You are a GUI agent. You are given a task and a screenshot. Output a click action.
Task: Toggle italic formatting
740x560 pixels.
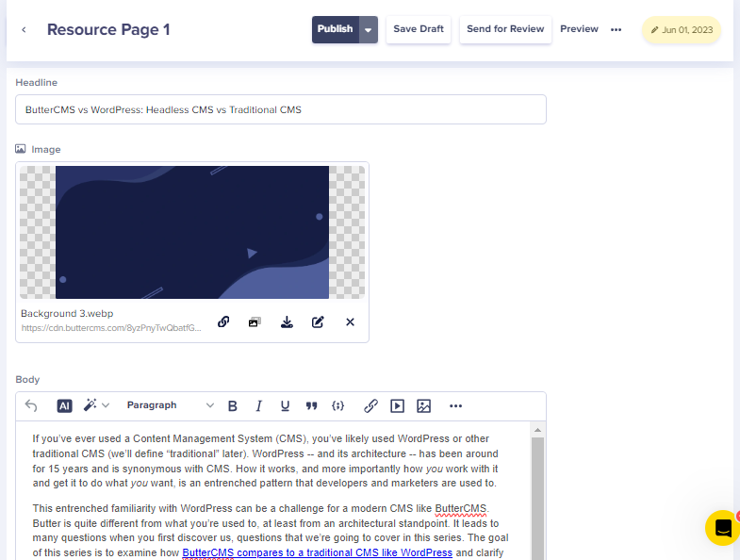pyautogui.click(x=258, y=405)
